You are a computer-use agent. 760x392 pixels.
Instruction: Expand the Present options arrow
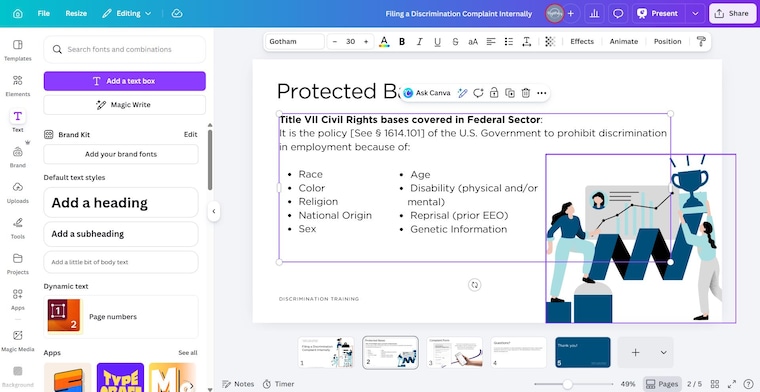[x=695, y=14]
